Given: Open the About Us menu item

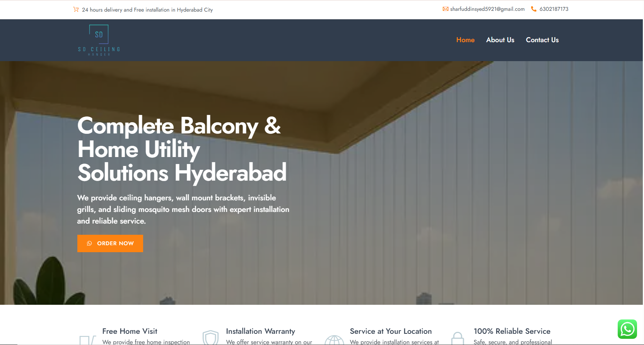Looking at the screenshot, I should coord(500,40).
